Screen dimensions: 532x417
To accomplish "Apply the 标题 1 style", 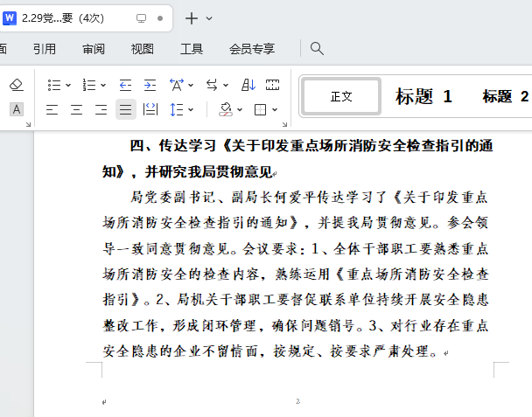I will tap(423, 96).
